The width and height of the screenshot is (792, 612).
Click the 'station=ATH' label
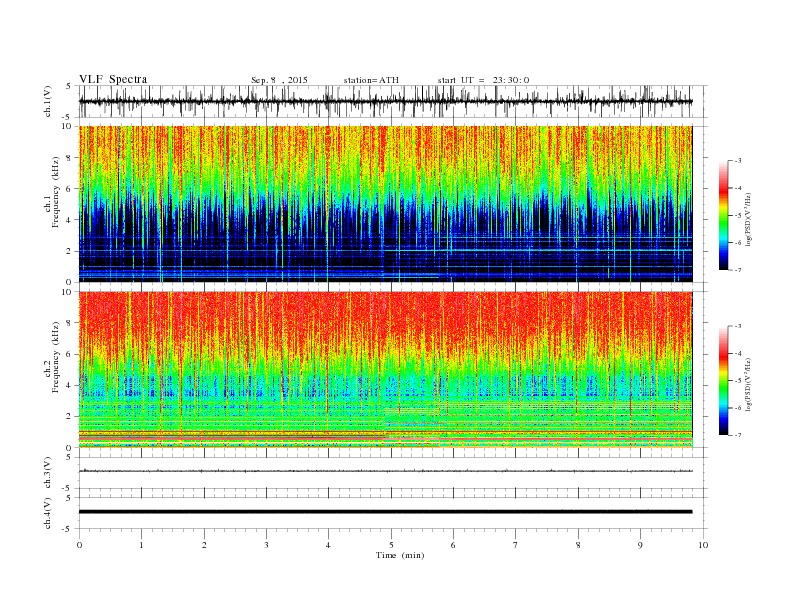click(x=371, y=80)
